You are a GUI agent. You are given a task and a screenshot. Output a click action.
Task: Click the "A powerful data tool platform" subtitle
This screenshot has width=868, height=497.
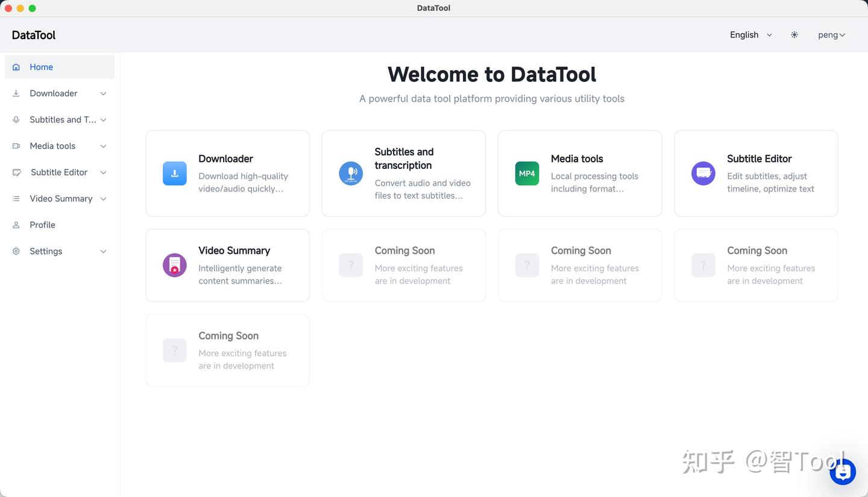[492, 98]
